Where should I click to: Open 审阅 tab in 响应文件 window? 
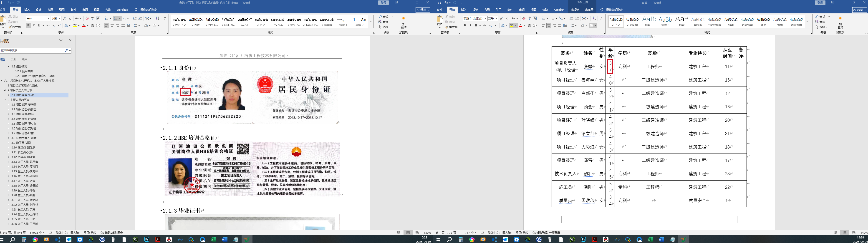(x=85, y=10)
